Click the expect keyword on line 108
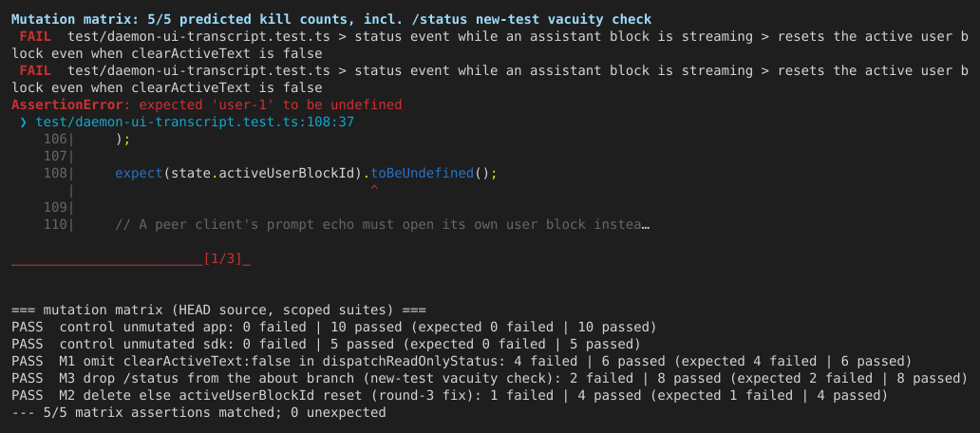The width and height of the screenshot is (980, 433). pos(139,173)
